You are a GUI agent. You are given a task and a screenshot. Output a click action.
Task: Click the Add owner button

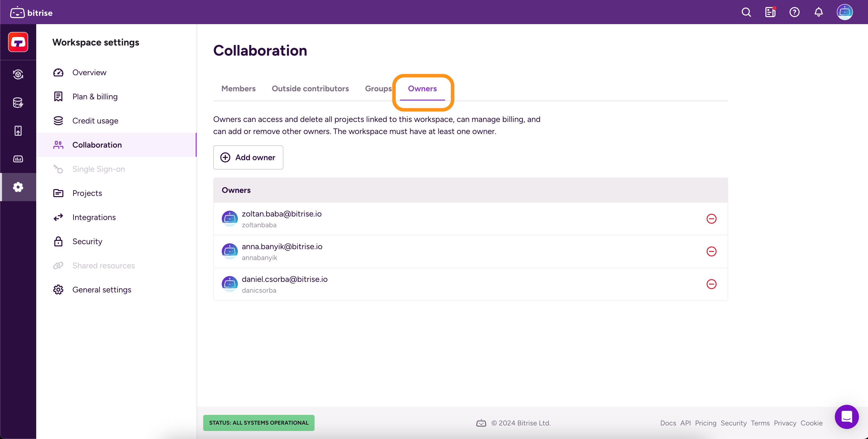(x=248, y=157)
